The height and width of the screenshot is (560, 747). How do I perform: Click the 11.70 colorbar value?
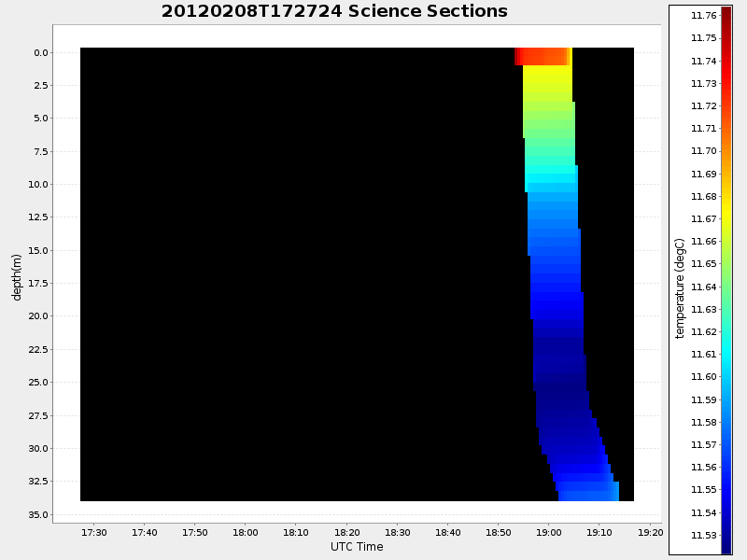[704, 151]
